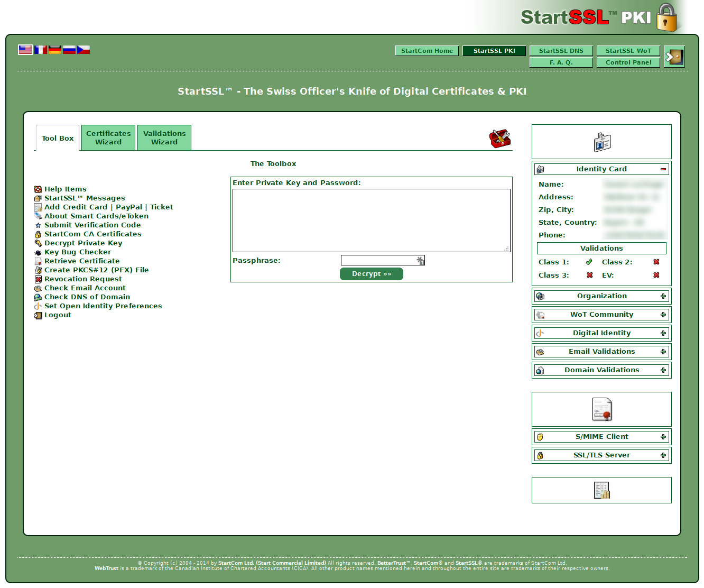This screenshot has height=588, width=704.
Task: Pick the Czech flag language icon
Action: (x=84, y=50)
